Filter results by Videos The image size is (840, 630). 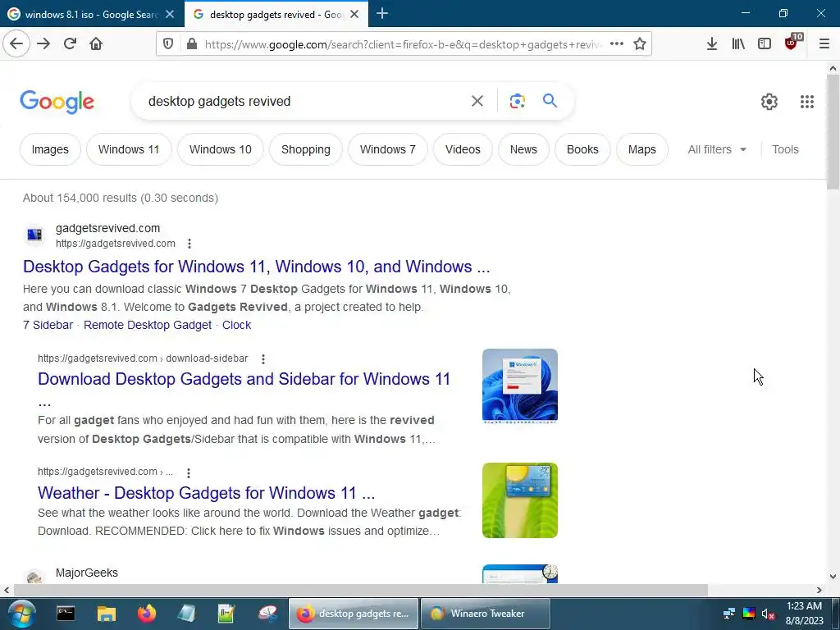click(x=463, y=149)
